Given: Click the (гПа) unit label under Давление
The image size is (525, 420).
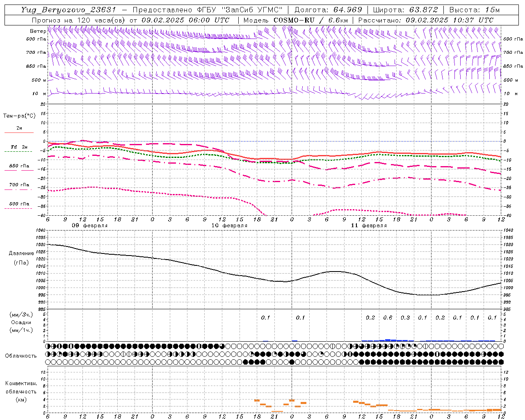Looking at the screenshot, I should [21, 262].
